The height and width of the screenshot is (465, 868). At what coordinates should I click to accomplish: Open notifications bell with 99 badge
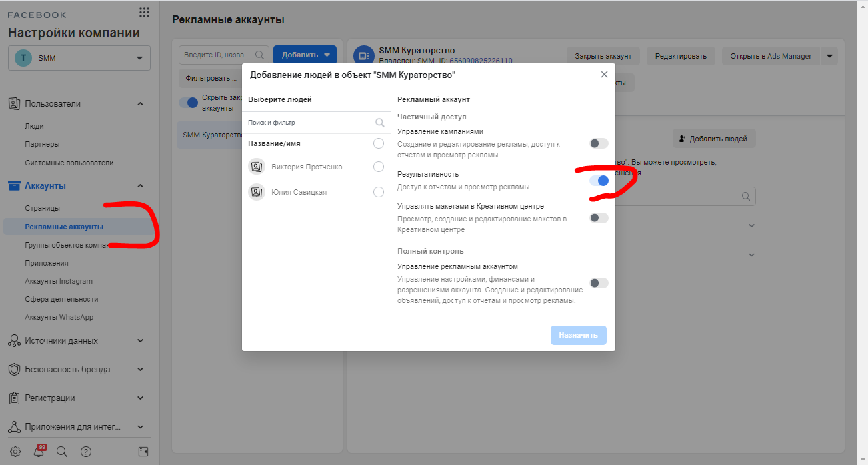click(x=39, y=451)
